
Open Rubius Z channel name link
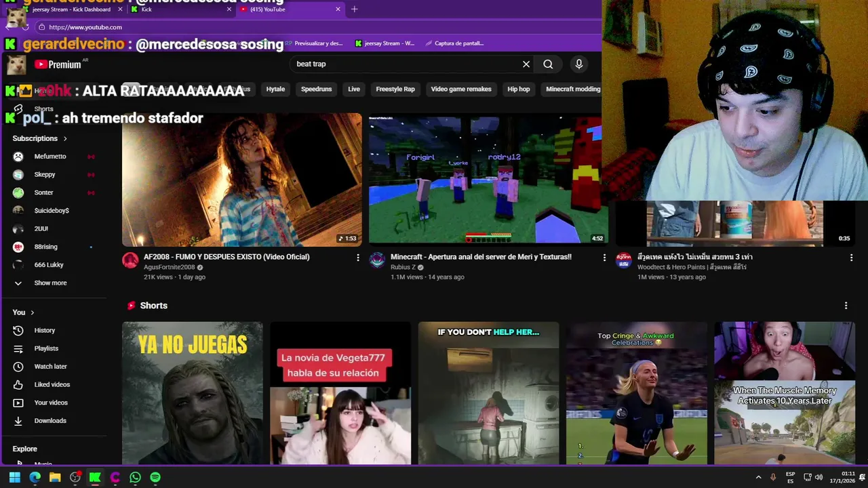(403, 267)
